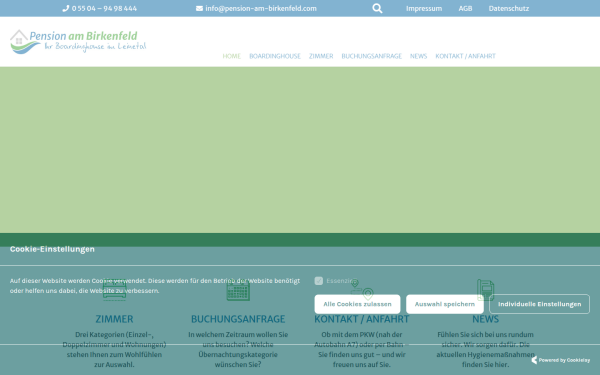Open the BOARDINGHOUSE menu item

[275, 56]
